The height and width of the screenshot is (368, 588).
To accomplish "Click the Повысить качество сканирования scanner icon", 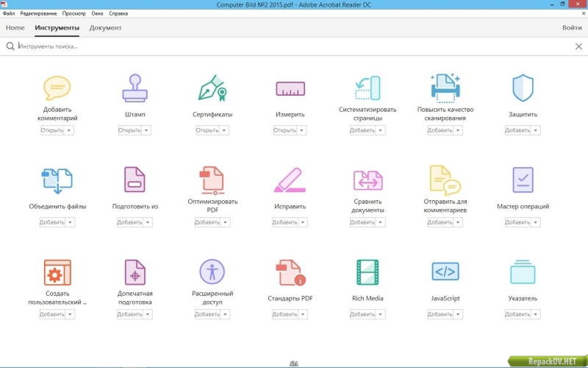I will 445,88.
